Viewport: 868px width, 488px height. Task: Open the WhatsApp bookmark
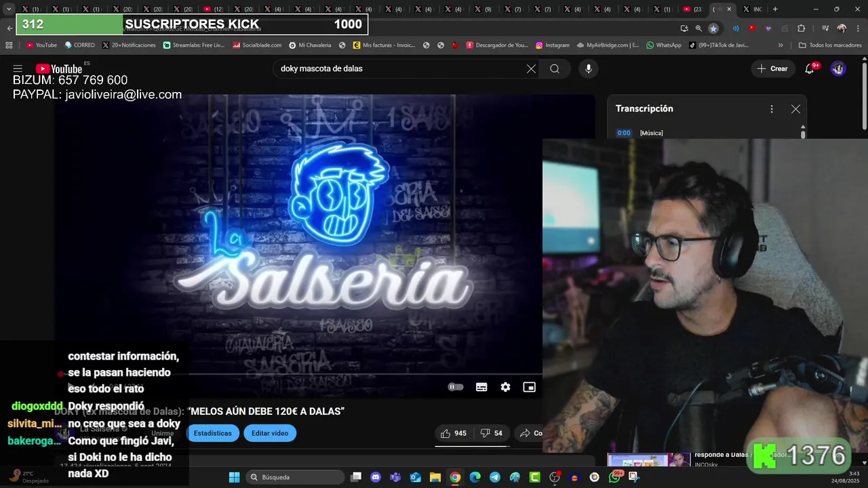664,45
